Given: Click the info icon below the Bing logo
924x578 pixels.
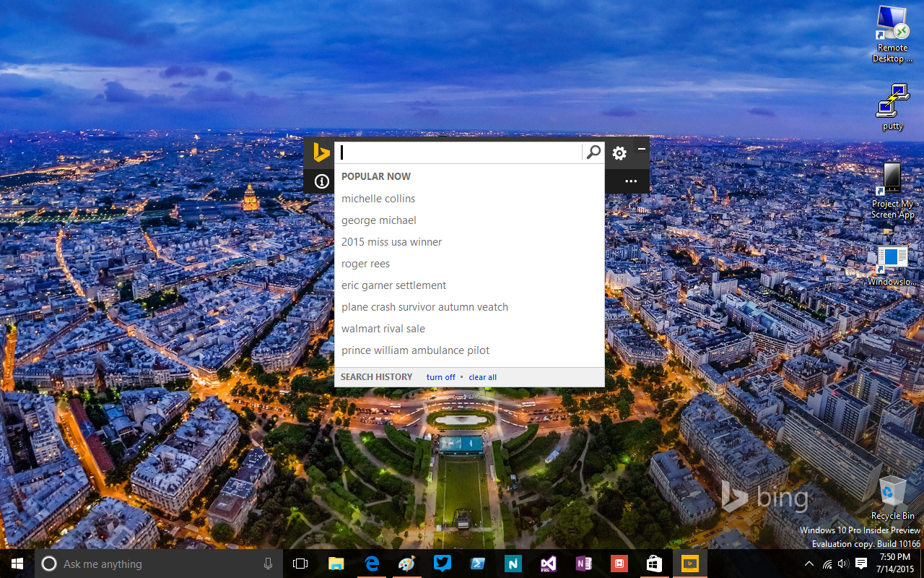Looking at the screenshot, I should coord(322,181).
